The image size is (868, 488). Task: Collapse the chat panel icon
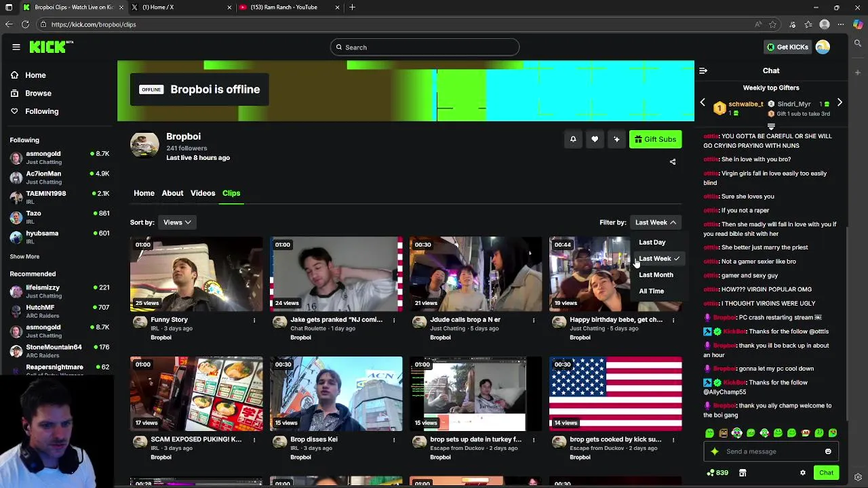(703, 70)
